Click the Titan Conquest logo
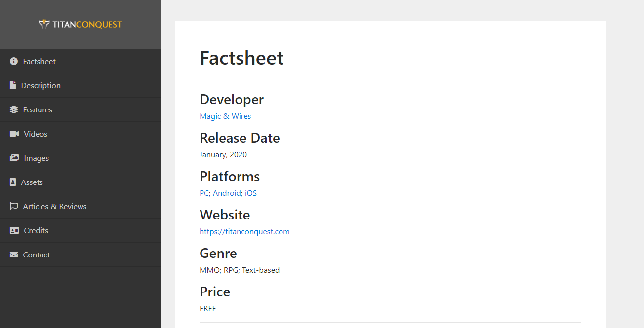The height and width of the screenshot is (328, 644). point(80,24)
